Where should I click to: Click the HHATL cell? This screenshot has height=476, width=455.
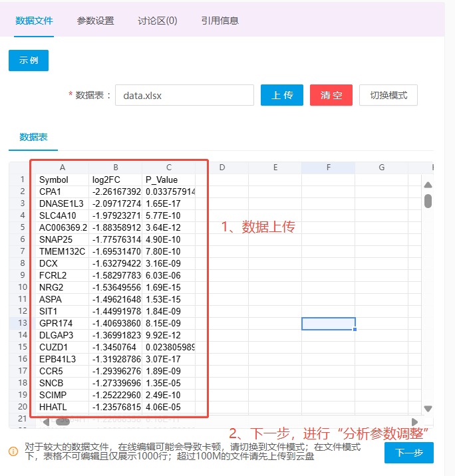[63, 407]
